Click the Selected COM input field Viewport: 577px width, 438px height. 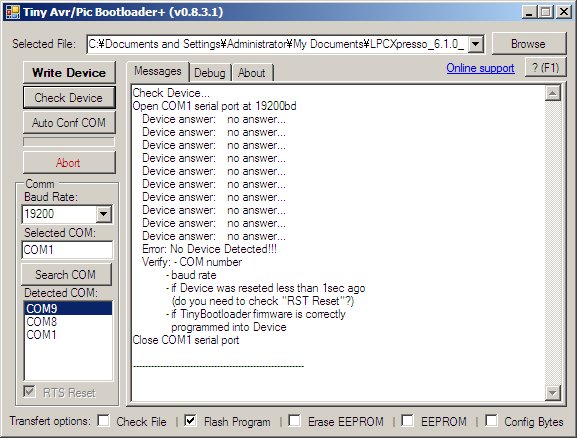pos(67,250)
